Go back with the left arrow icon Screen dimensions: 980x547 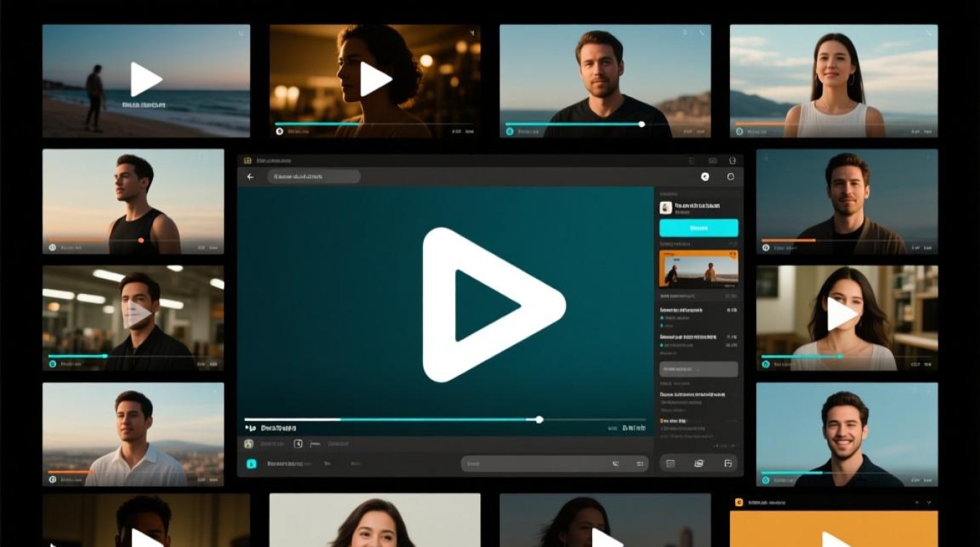tap(251, 176)
